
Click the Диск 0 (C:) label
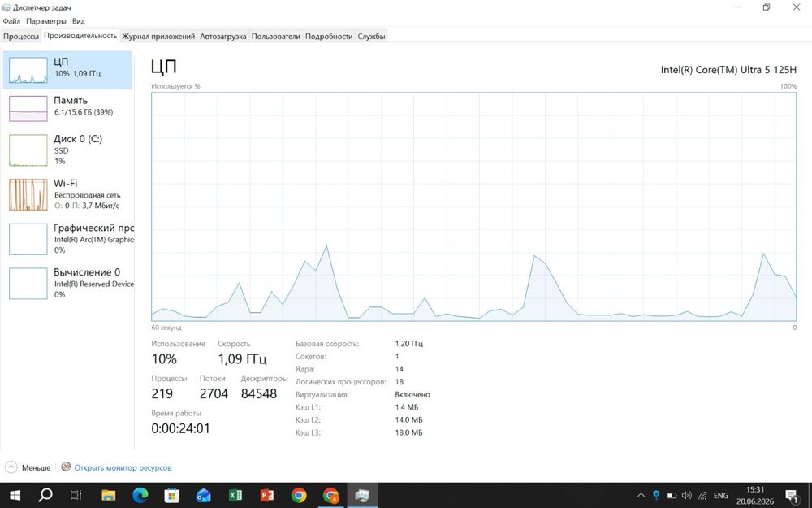click(78, 139)
